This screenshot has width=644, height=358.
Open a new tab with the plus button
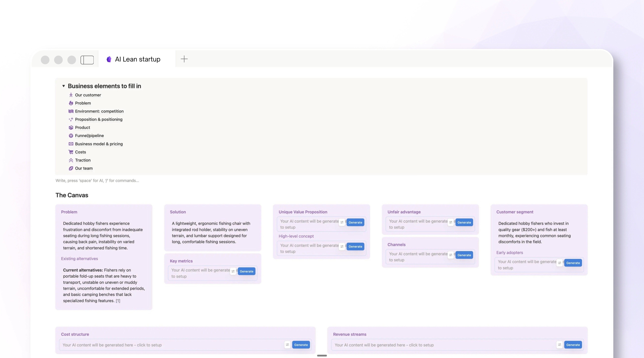click(184, 59)
